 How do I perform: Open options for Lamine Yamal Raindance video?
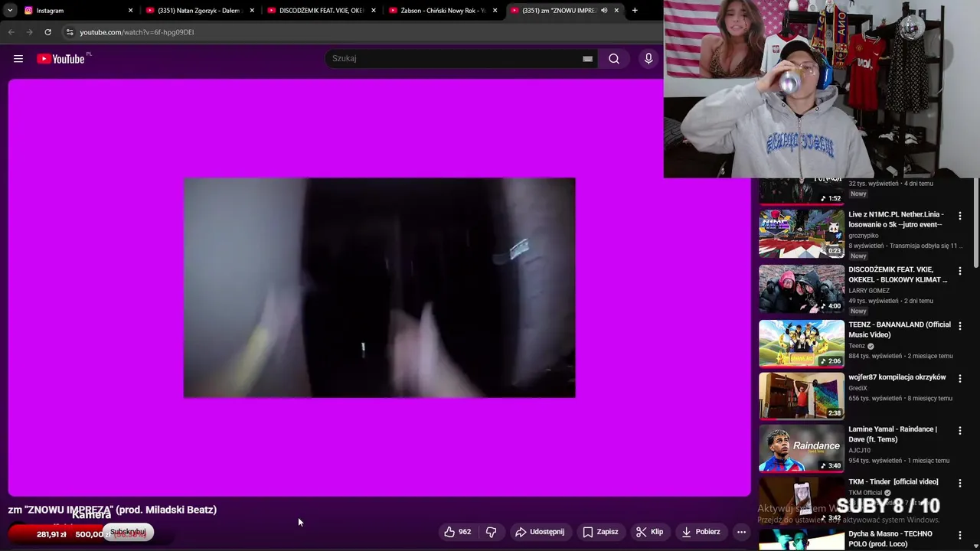tap(960, 431)
